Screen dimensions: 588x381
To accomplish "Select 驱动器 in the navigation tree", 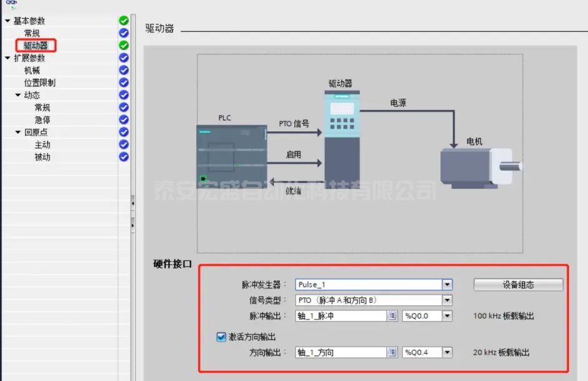I will pyautogui.click(x=36, y=46).
